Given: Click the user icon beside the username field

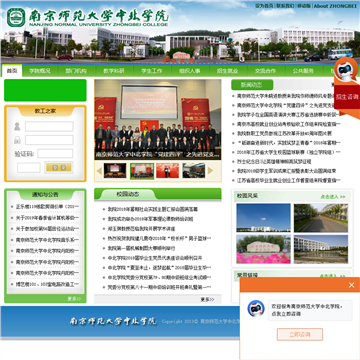Looking at the screenshot, I should (17, 127).
